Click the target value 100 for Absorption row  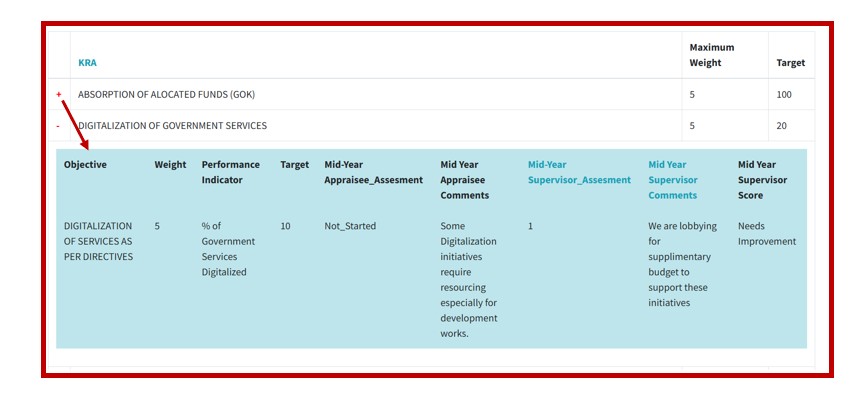pyautogui.click(x=785, y=95)
